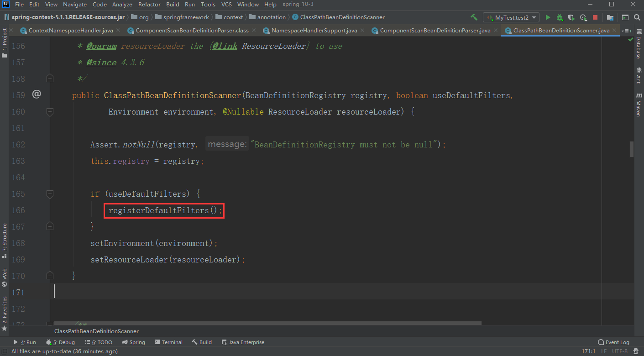Open the Build tool window
The image size is (644, 356).
click(202, 342)
